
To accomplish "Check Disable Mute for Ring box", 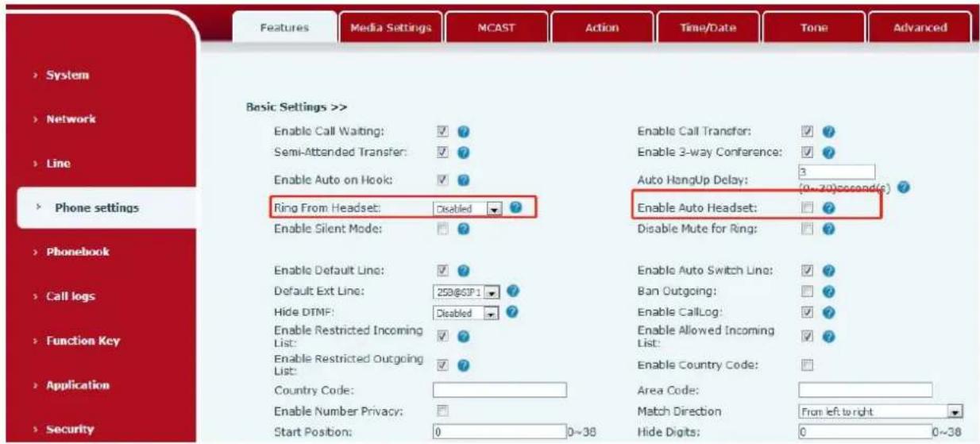I will 808,229.
